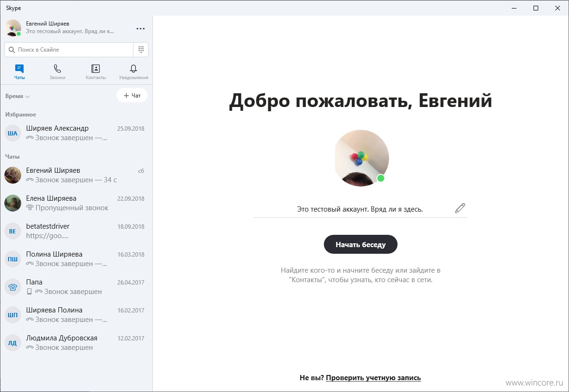Click the Начать беседу button
The height and width of the screenshot is (392, 569).
[x=361, y=245]
